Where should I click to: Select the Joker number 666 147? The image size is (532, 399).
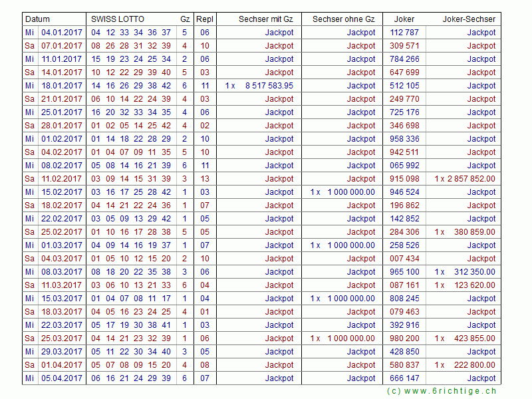(404, 378)
